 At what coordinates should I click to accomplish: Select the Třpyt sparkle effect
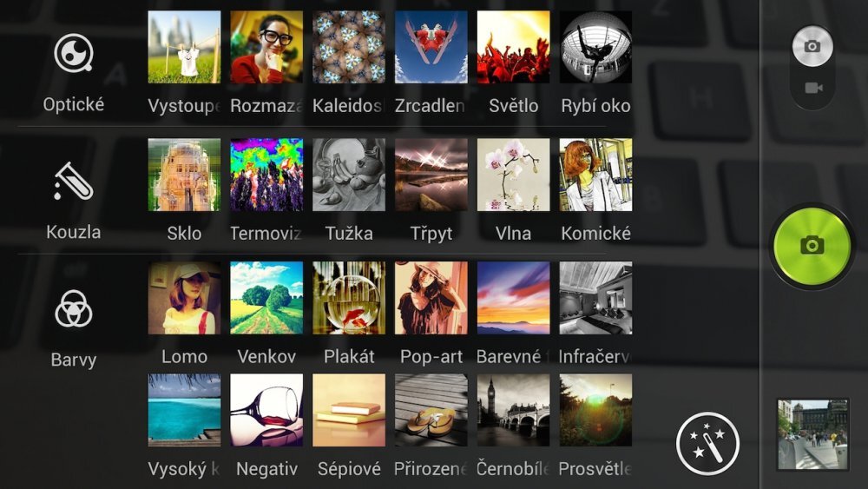tap(431, 175)
